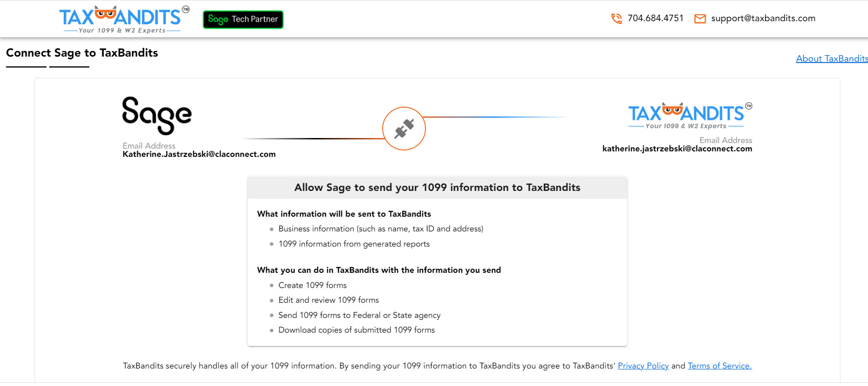Click the plug connector icon in the circle
This screenshot has width=868, height=386.
pyautogui.click(x=404, y=129)
